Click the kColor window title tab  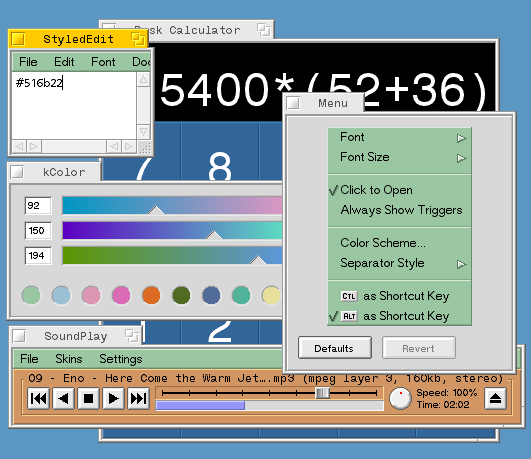[x=54, y=172]
